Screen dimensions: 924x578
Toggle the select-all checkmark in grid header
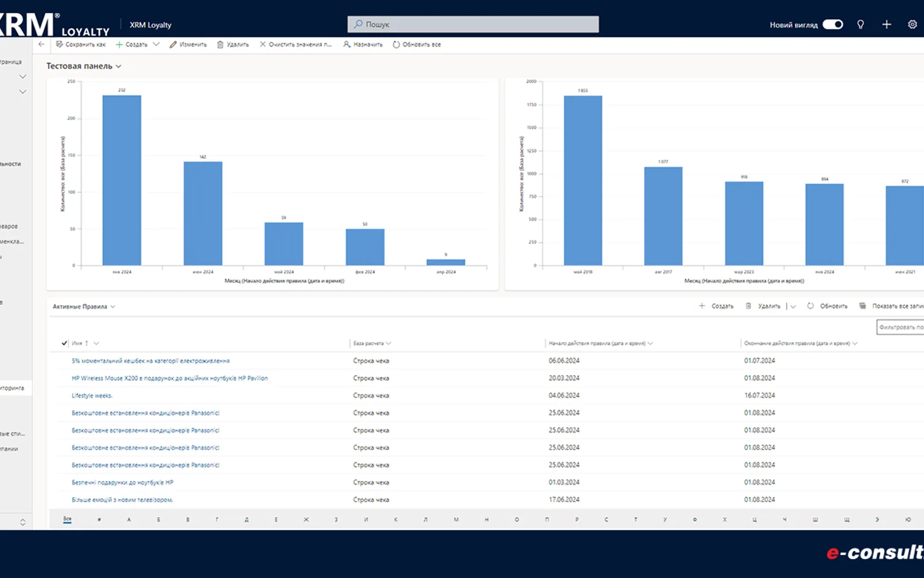tap(64, 343)
